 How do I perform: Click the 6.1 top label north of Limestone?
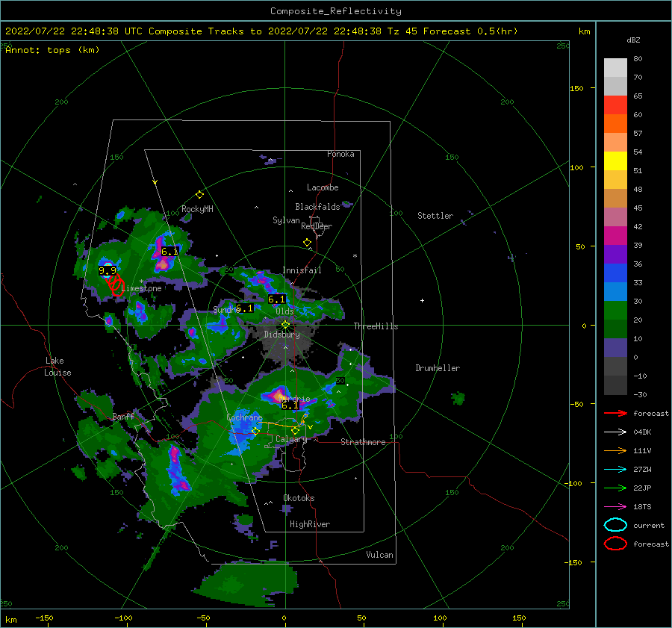point(169,252)
